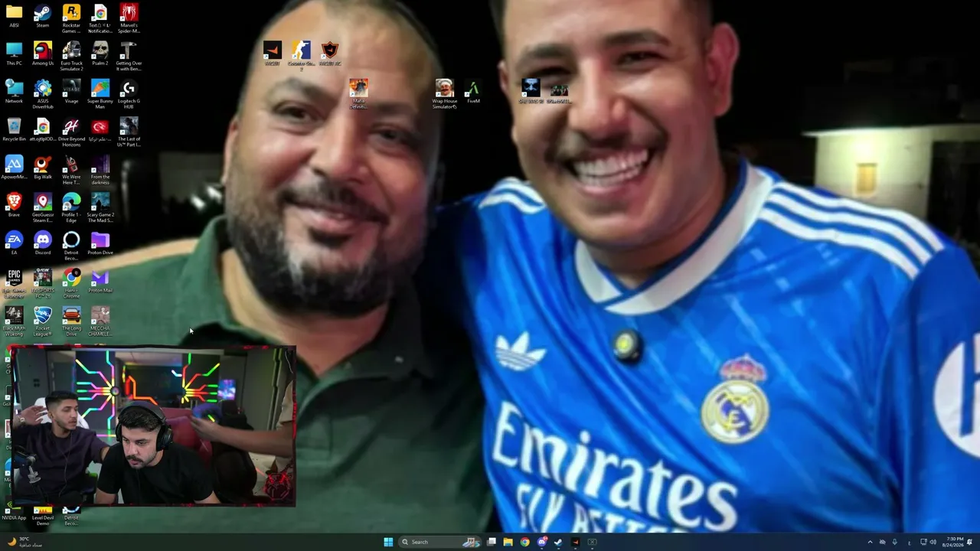Select the EA app desktop shortcut
The width and height of the screenshot is (980, 551).
point(14,243)
